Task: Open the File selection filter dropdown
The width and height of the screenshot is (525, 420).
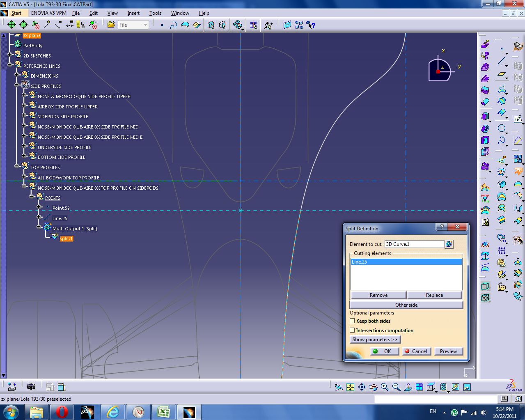Action: tap(145, 25)
